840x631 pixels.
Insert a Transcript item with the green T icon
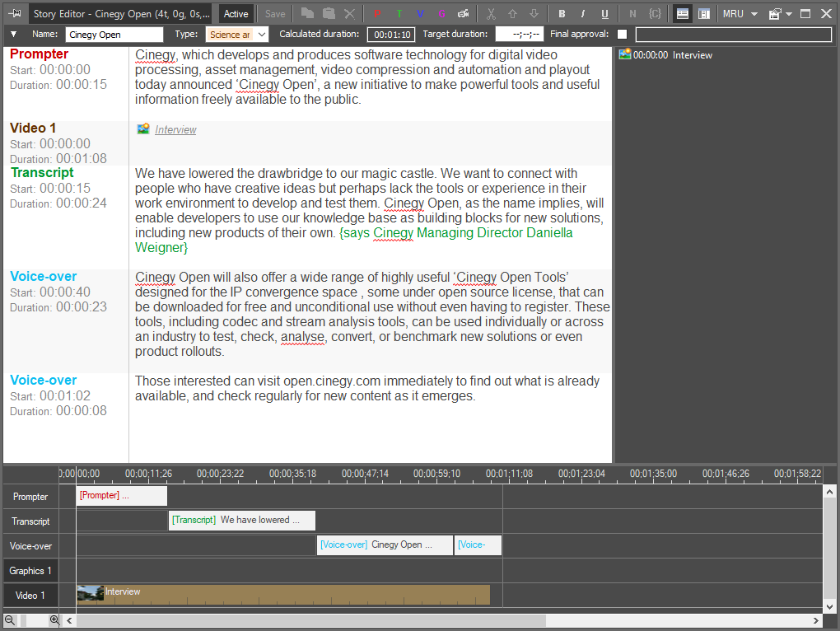click(x=399, y=14)
